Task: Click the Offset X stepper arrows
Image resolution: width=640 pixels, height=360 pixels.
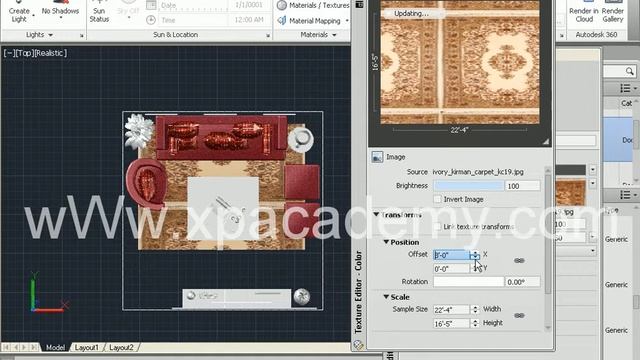Action: (475, 255)
